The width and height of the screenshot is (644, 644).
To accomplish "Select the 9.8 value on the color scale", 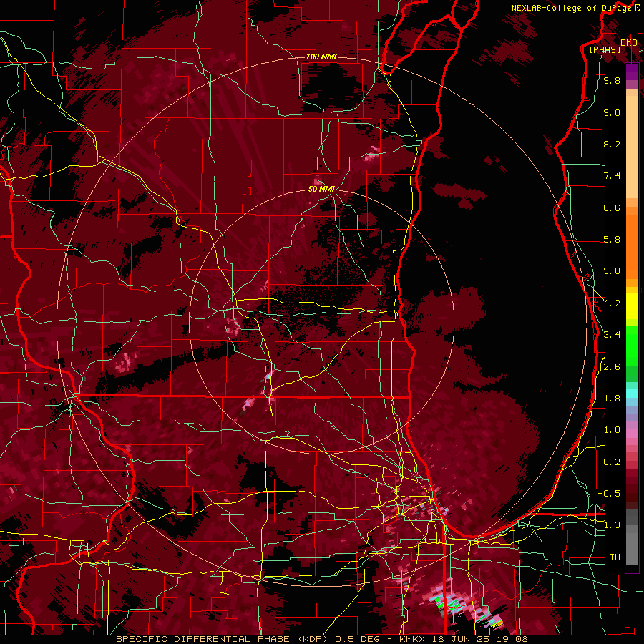I will 612,80.
